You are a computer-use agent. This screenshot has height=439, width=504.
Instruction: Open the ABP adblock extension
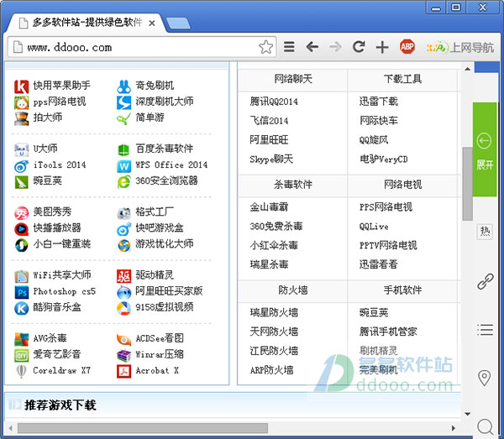click(x=407, y=47)
